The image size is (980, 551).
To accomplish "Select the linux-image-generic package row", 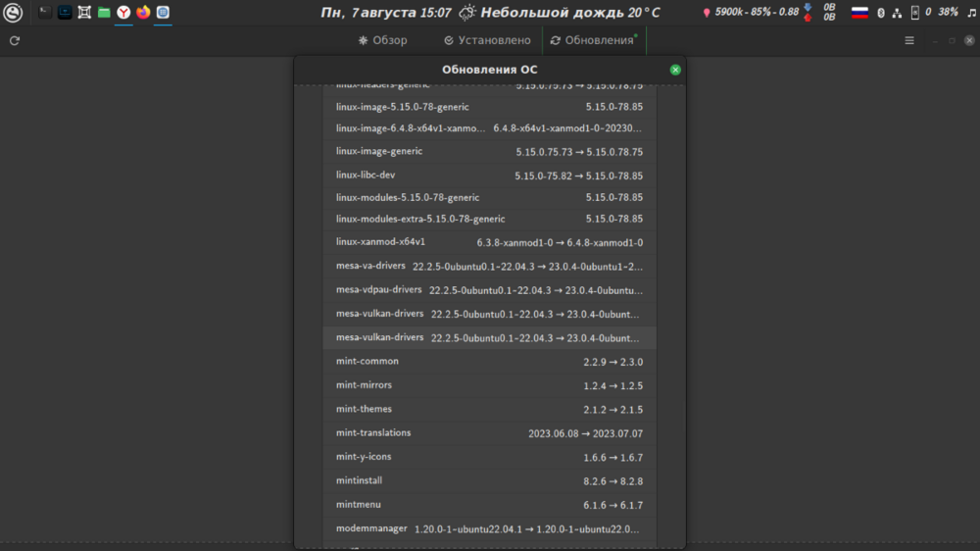I will point(489,152).
